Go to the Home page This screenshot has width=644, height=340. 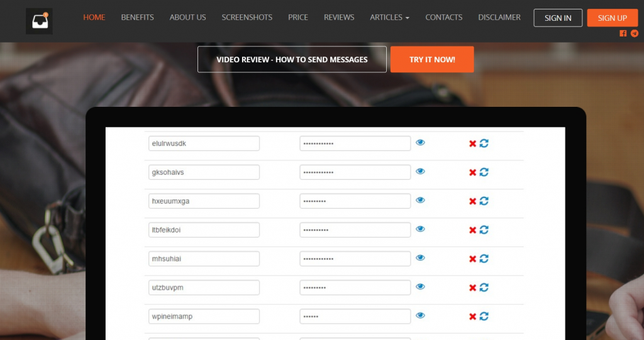coord(94,17)
